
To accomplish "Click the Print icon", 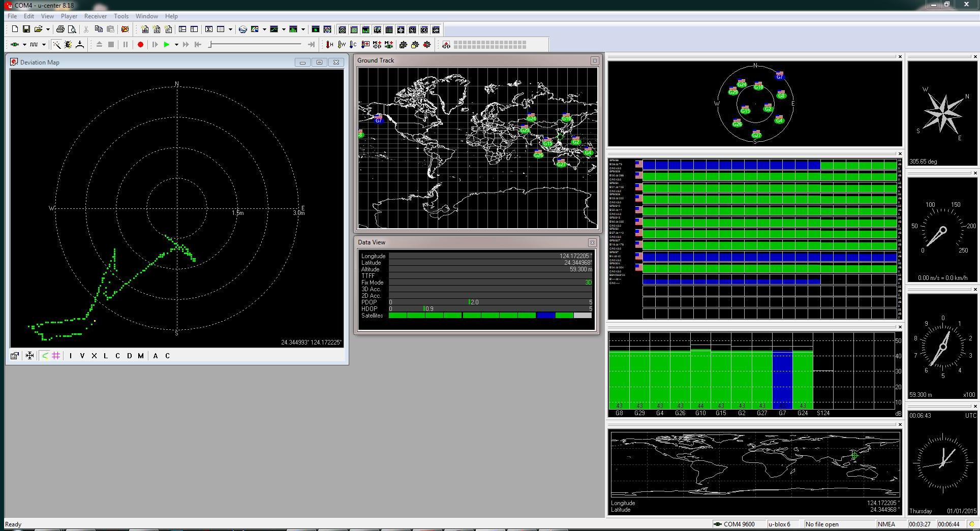I will pos(60,29).
